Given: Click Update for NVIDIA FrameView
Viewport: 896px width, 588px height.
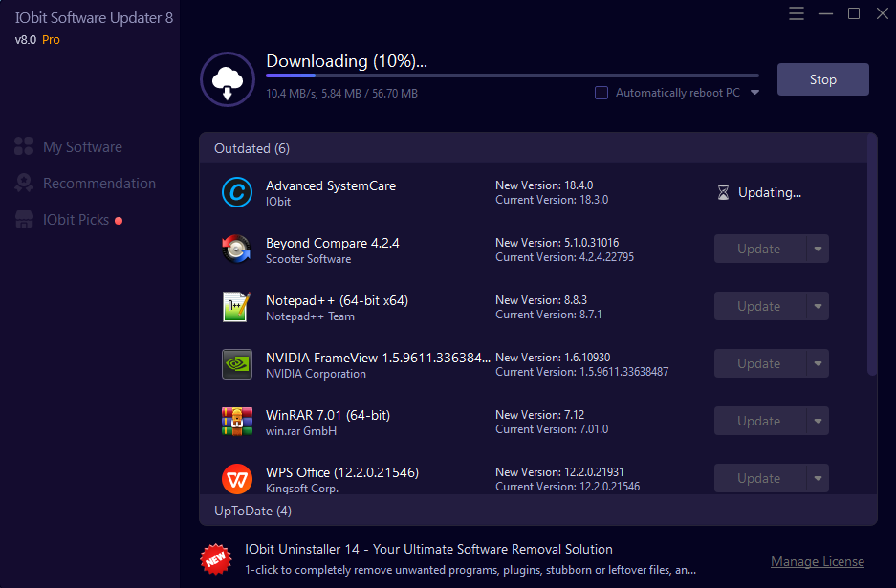Looking at the screenshot, I should (x=760, y=364).
